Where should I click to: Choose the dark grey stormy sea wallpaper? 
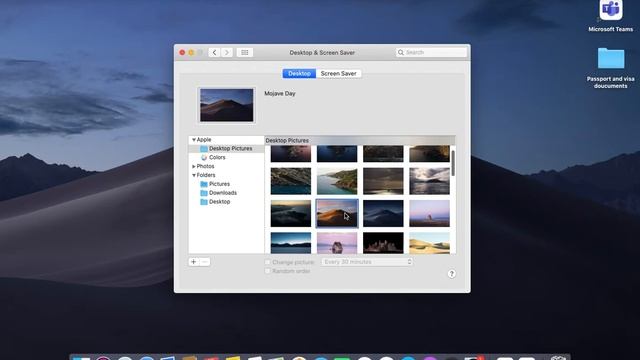(x=383, y=181)
